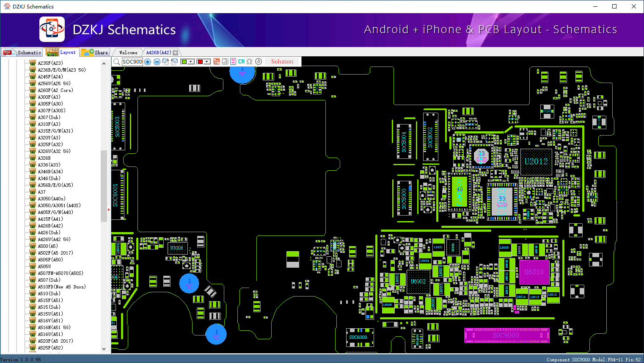The image size is (644, 363).
Task: Click the component search input field
Action: click(x=132, y=62)
